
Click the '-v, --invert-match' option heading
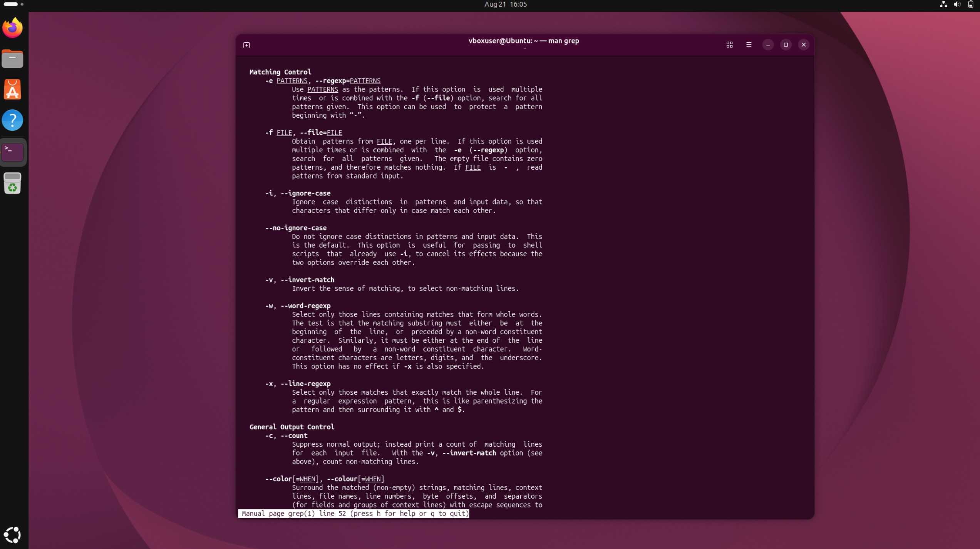point(300,280)
